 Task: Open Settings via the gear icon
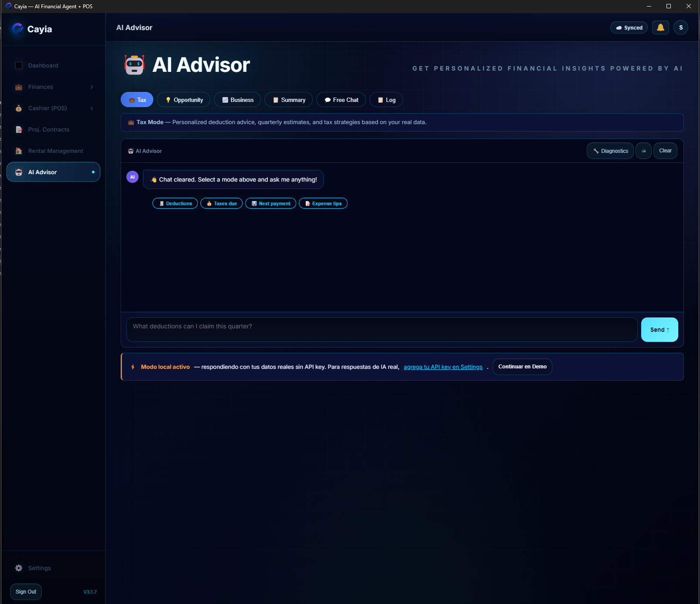(x=19, y=568)
